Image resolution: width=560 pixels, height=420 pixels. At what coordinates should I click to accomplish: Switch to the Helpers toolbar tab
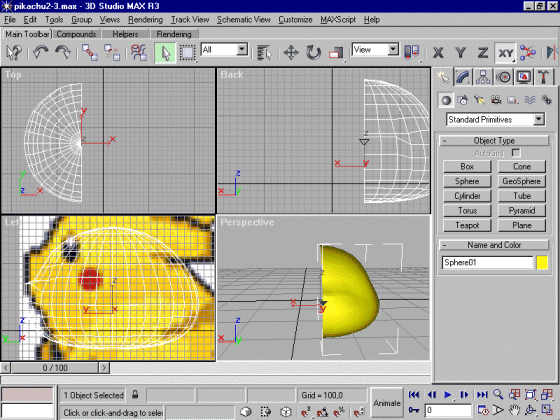pos(125,34)
